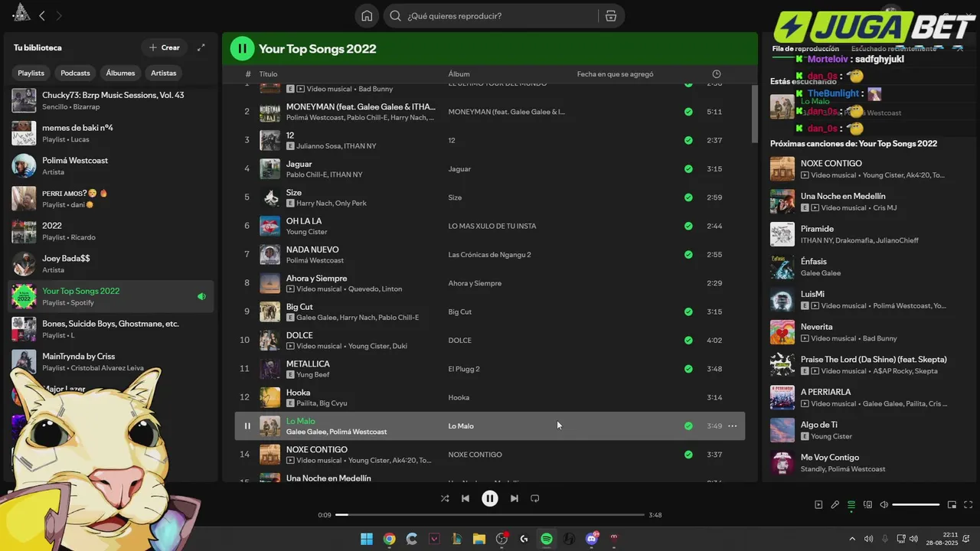Select the Álbumes filter chip
Screen dimensions: 980x551
(x=120, y=73)
